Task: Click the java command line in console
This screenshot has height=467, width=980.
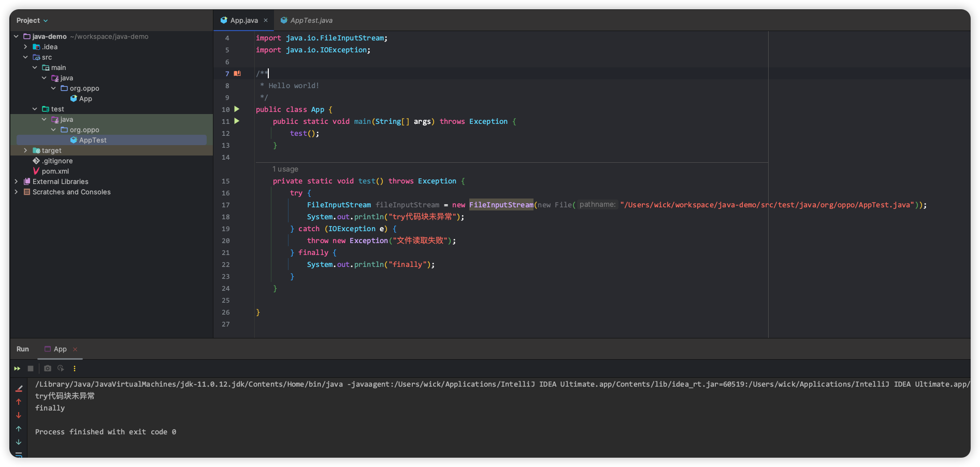Action: pyautogui.click(x=502, y=384)
